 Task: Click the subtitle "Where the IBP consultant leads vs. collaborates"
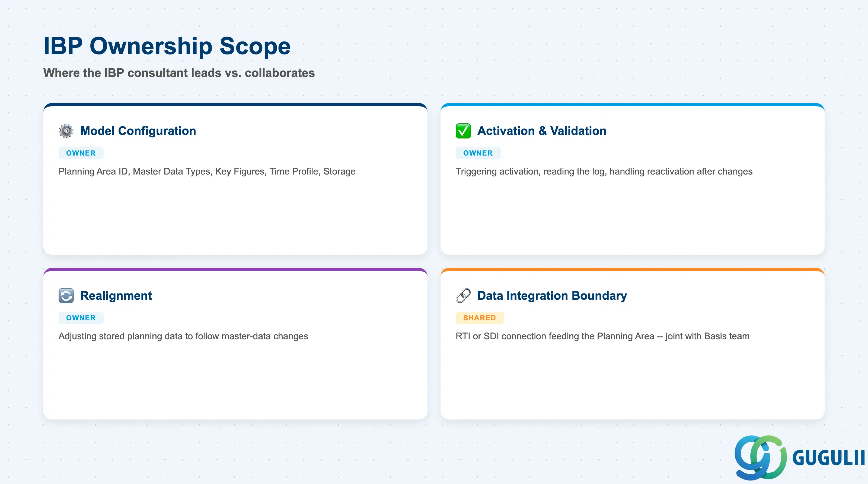point(179,73)
